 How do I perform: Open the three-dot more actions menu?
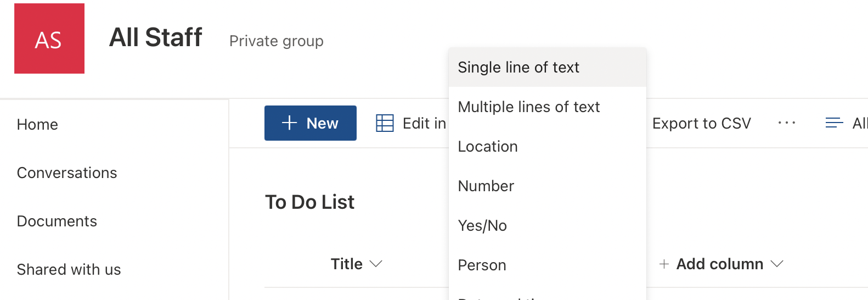click(x=786, y=123)
